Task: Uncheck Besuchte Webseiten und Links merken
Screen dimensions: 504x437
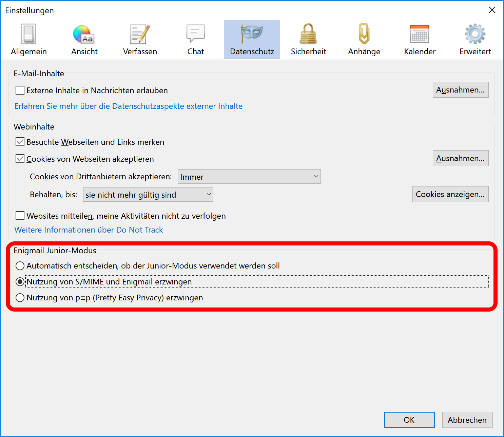Action: click(x=20, y=142)
